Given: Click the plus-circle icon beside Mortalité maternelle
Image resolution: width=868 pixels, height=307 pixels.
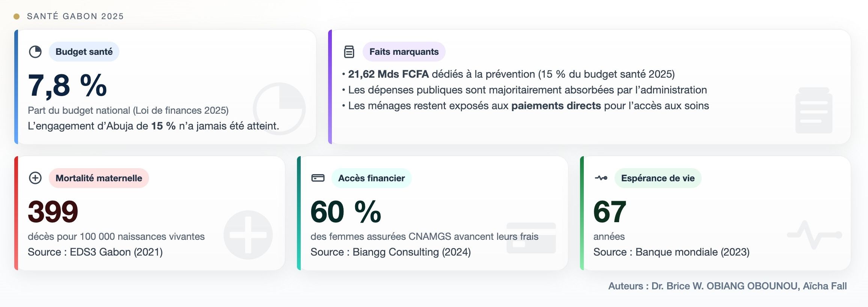Looking at the screenshot, I should click(35, 178).
